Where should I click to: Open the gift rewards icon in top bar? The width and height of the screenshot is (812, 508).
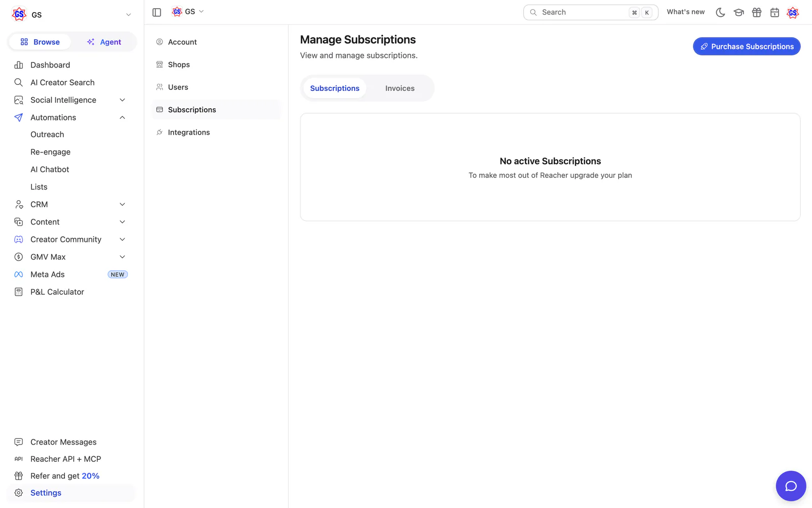tap(757, 13)
